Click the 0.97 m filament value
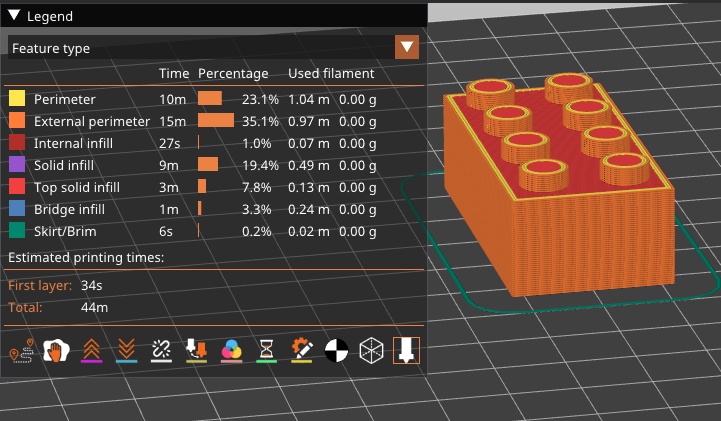721x421 pixels. pos(309,121)
